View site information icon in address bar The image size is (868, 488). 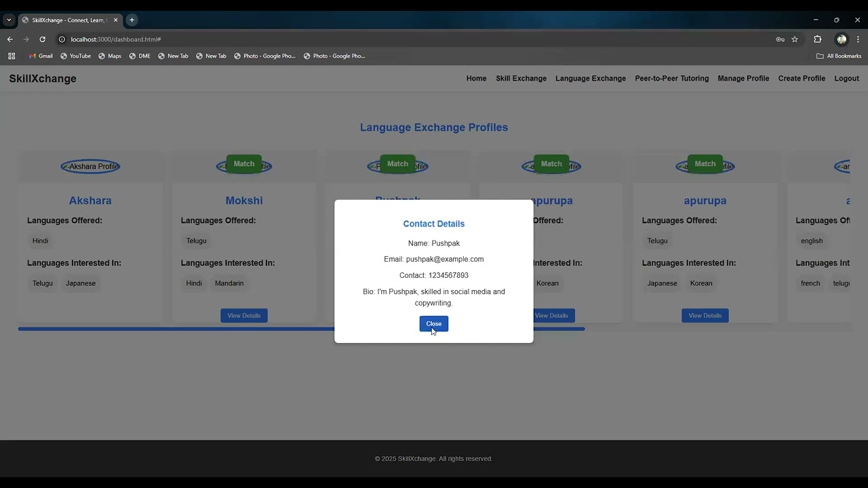[62, 39]
